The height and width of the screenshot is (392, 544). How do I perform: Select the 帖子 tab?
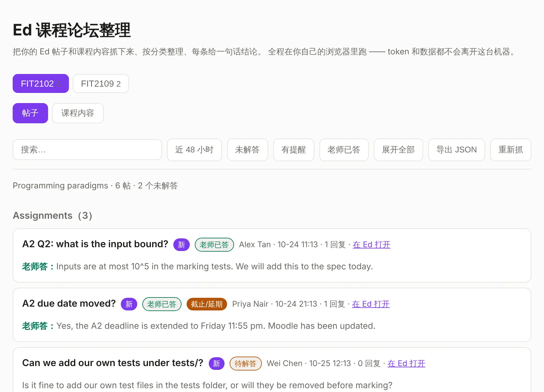coord(30,113)
